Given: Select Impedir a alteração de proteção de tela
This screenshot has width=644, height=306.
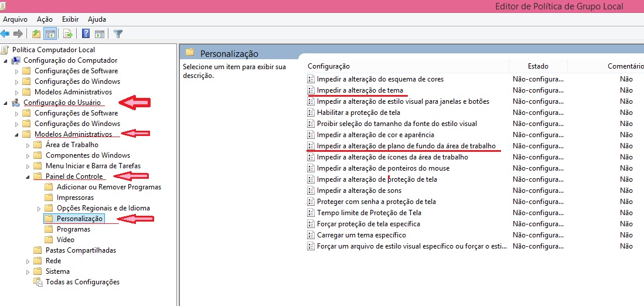Looking at the screenshot, I should click(377, 179).
